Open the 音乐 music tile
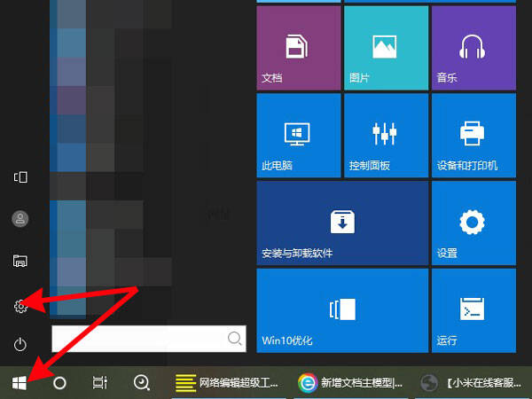This screenshot has height=399, width=532. point(473,48)
